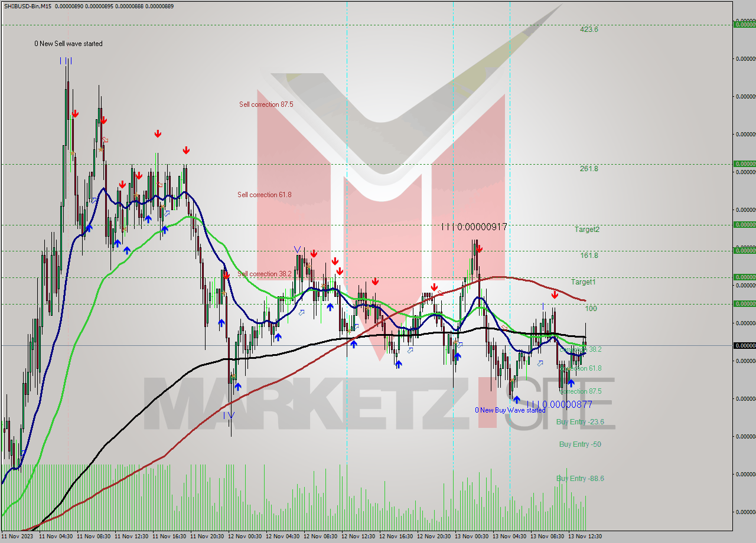Click the '13 Nov 08:30' time axis label
This screenshot has height=543, width=756.
click(x=547, y=537)
